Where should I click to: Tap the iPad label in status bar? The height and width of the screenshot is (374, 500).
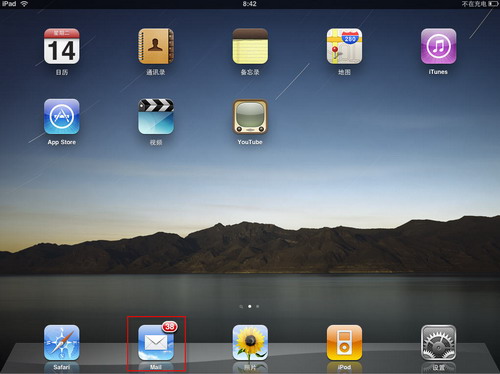click(9, 4)
